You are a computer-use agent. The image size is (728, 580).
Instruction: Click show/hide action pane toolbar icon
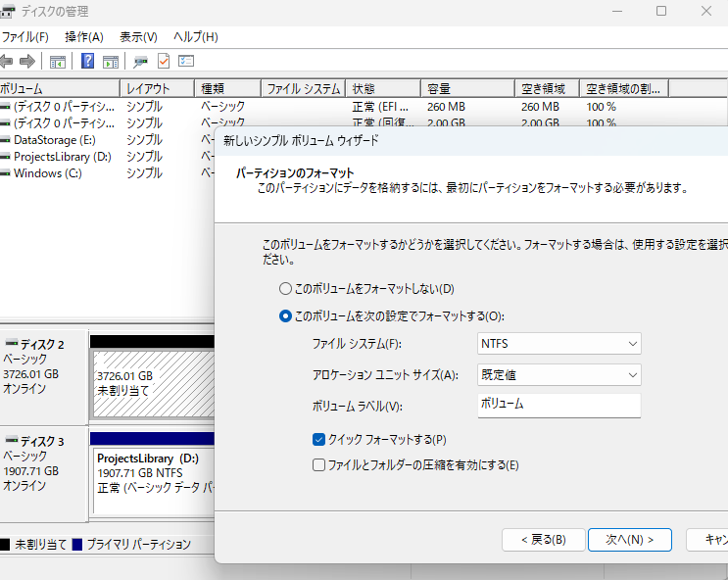click(x=111, y=61)
